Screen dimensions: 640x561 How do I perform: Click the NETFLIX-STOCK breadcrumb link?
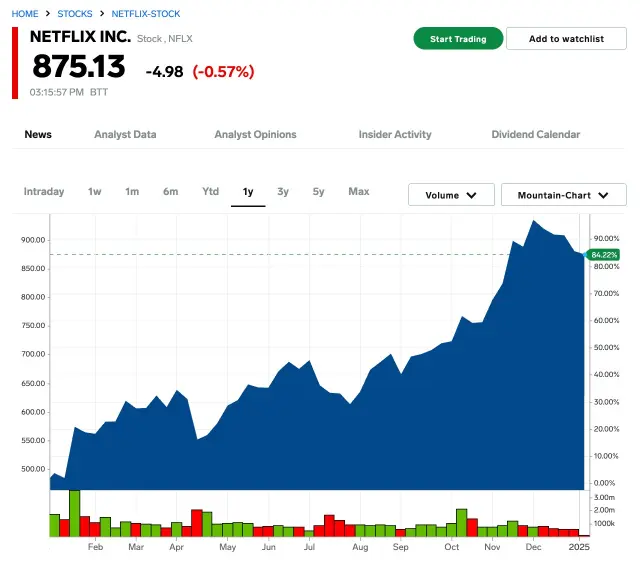click(x=147, y=14)
